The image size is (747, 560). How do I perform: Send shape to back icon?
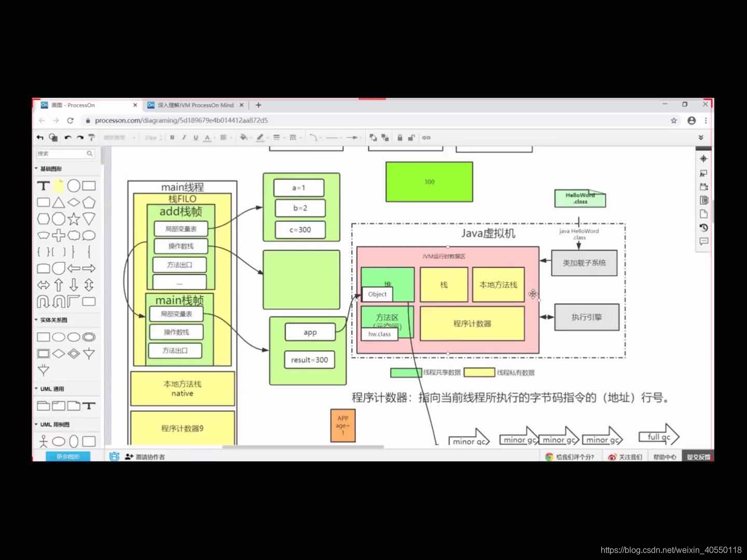[385, 137]
